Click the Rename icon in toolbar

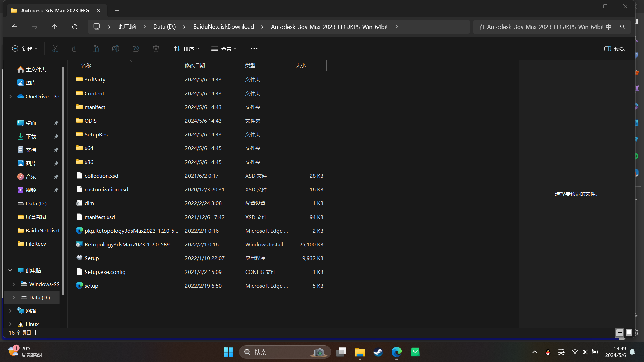coord(116,49)
